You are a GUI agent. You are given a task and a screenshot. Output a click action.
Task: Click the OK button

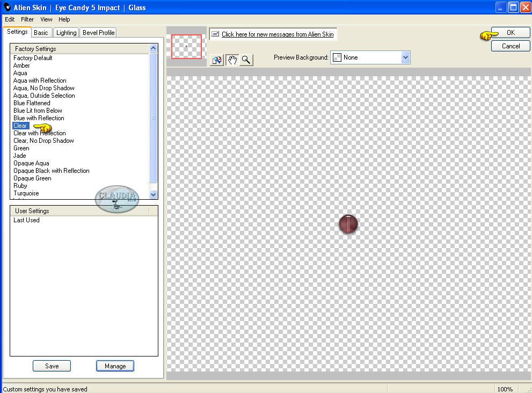[x=511, y=33]
